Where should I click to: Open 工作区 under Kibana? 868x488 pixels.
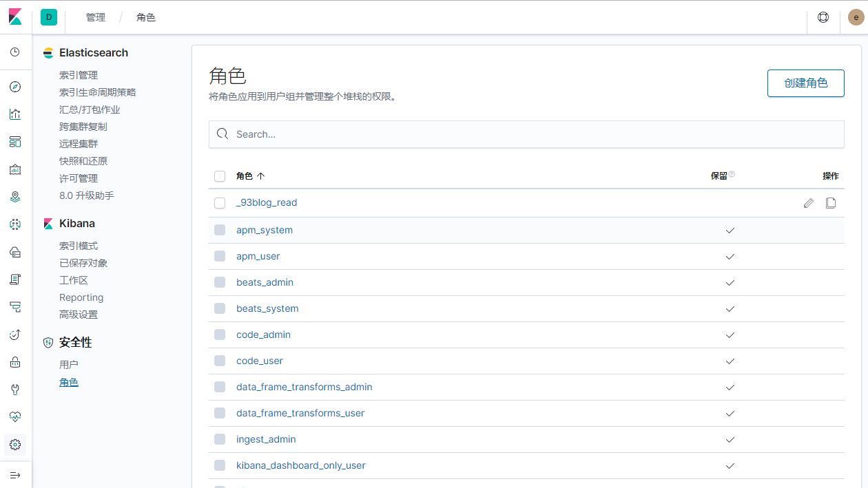(x=74, y=280)
